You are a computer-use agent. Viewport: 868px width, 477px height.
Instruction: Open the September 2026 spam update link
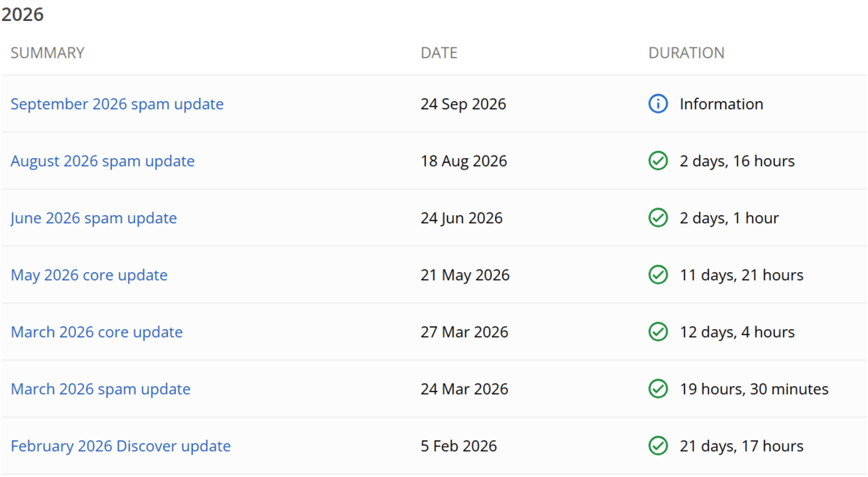point(117,104)
